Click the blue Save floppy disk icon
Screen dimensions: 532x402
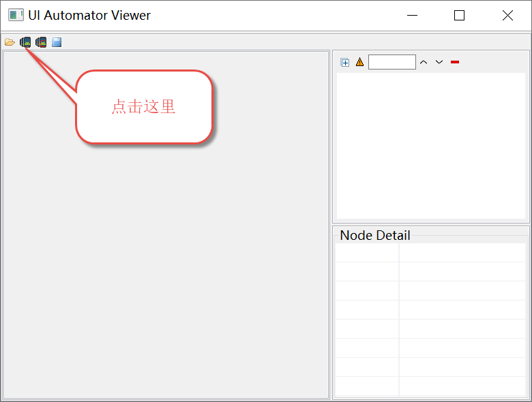(x=57, y=42)
